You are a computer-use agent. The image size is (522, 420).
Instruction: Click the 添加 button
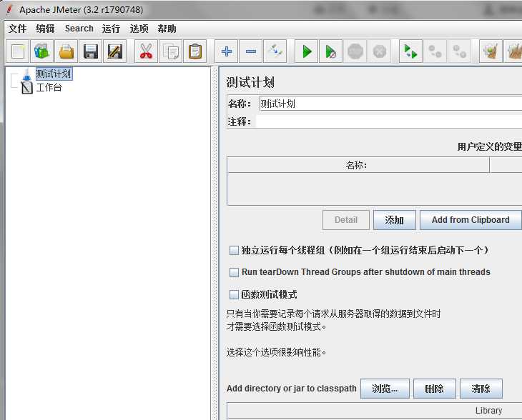tap(395, 220)
